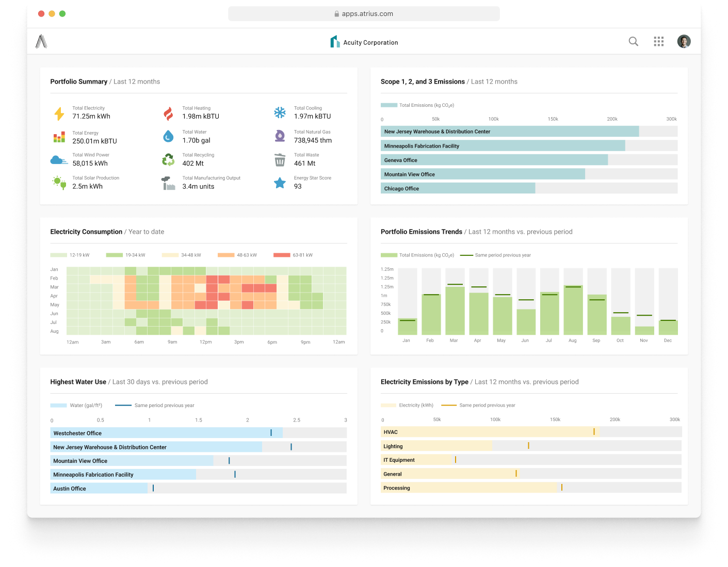This screenshot has height=567, width=728.
Task: Click the Energy Star Score star icon
Action: (280, 183)
